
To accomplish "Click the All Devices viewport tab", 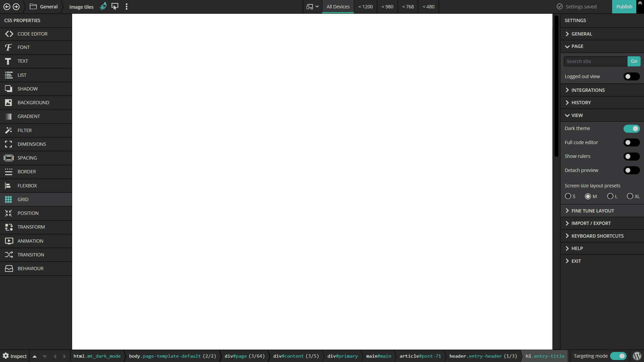I will (338, 7).
